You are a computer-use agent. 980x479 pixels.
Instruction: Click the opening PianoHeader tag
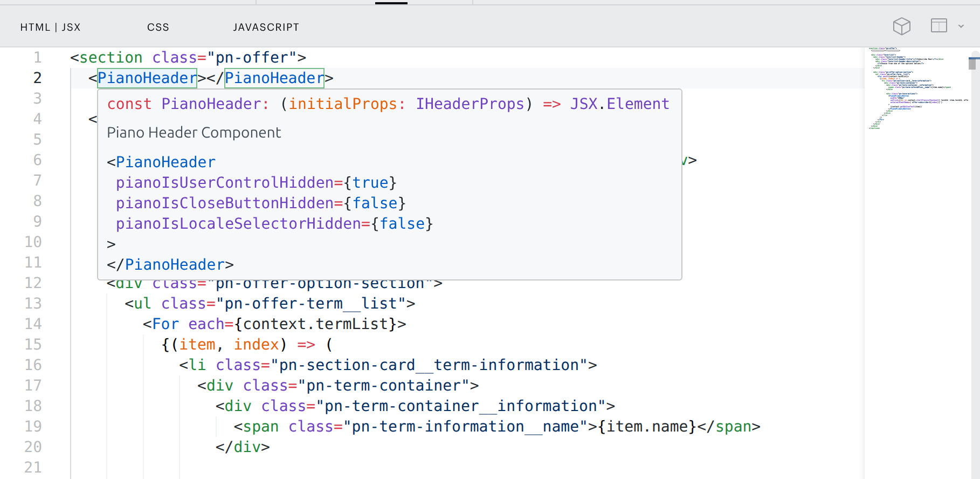click(x=147, y=78)
